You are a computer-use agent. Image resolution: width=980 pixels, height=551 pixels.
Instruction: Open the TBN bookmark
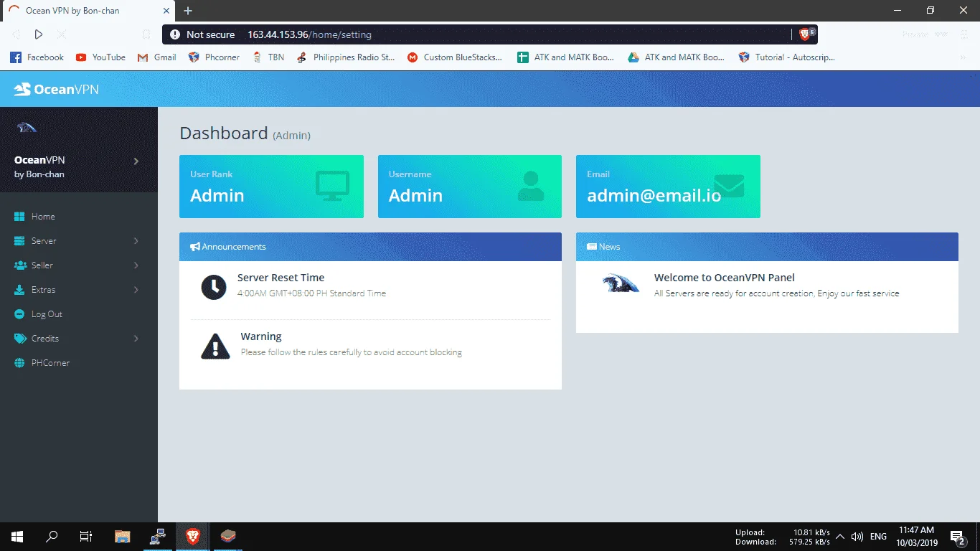tap(268, 57)
